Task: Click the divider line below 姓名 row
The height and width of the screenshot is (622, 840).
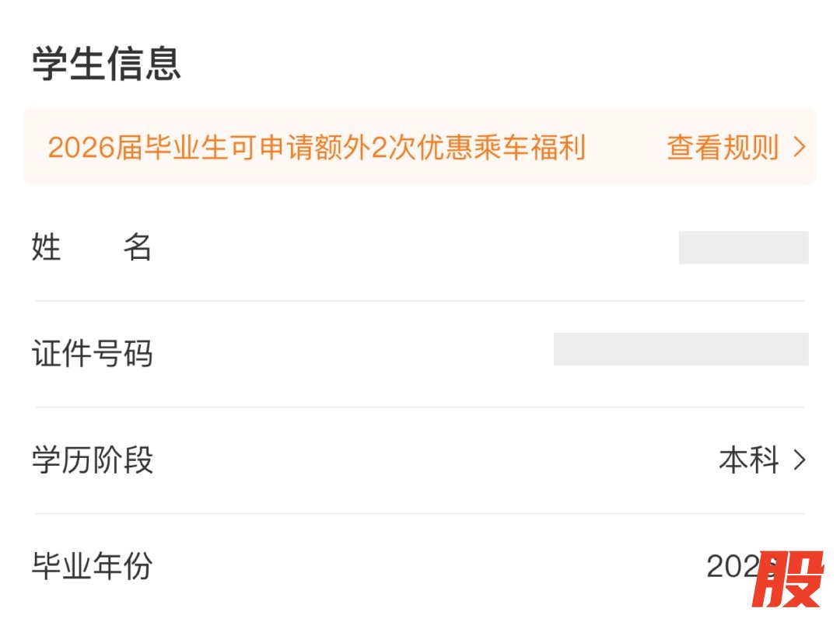Action: 420,301
